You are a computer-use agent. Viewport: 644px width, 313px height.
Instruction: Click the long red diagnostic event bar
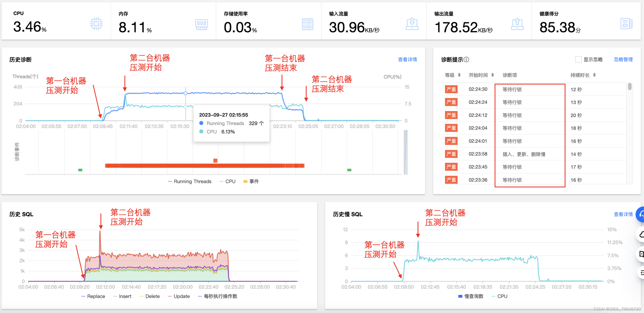(205, 166)
